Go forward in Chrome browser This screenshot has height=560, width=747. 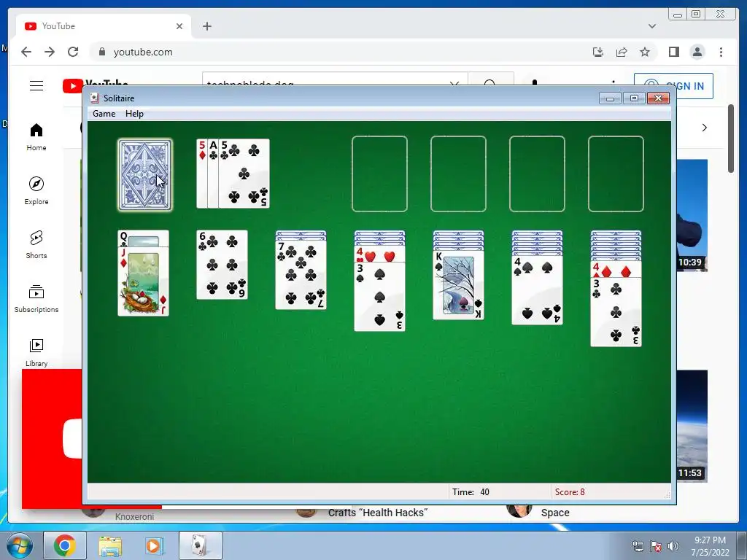pyautogui.click(x=50, y=52)
